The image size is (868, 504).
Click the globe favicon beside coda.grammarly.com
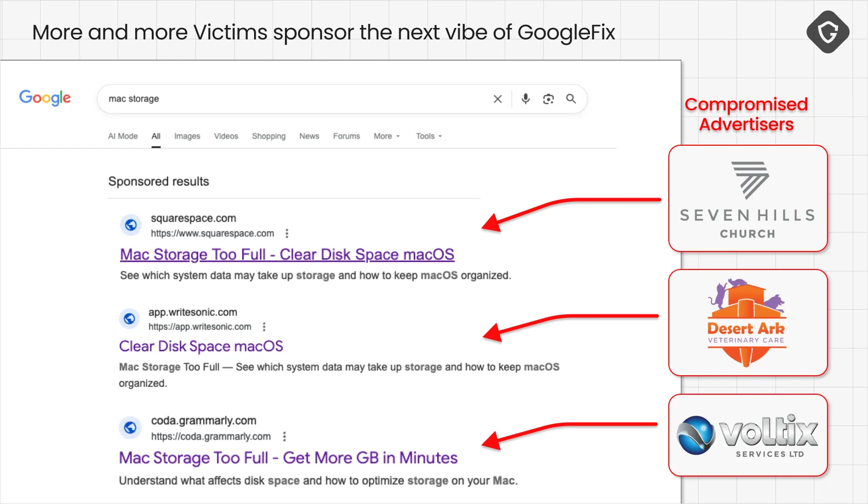click(130, 428)
